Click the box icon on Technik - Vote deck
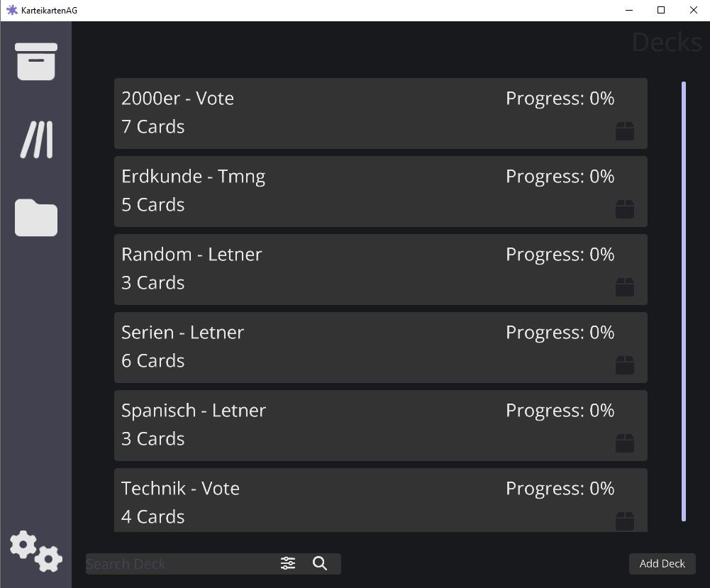The height and width of the screenshot is (588, 710). (624, 521)
